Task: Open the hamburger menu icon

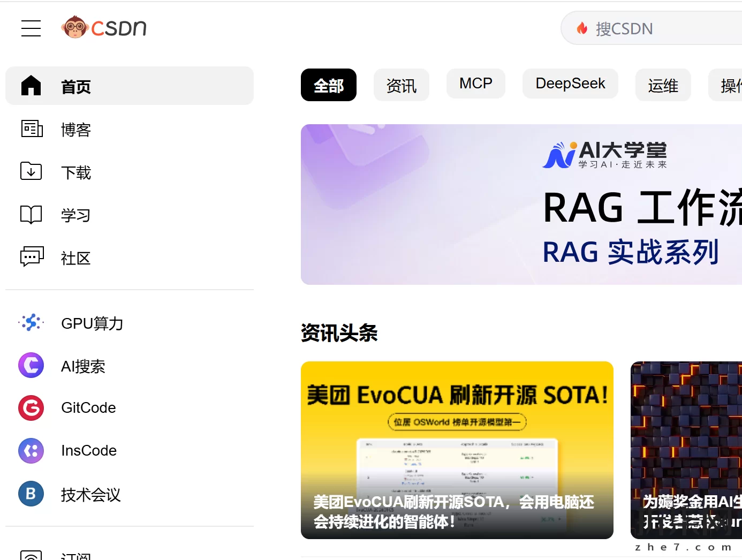Action: pyautogui.click(x=31, y=28)
